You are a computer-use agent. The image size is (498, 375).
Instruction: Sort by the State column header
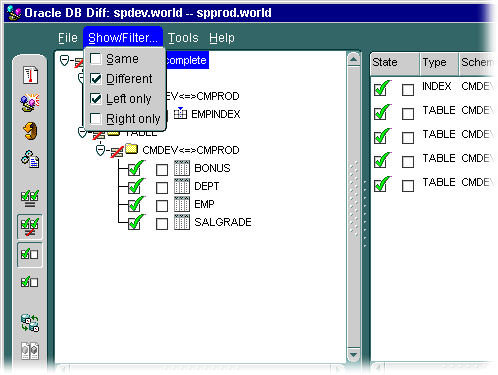[395, 63]
